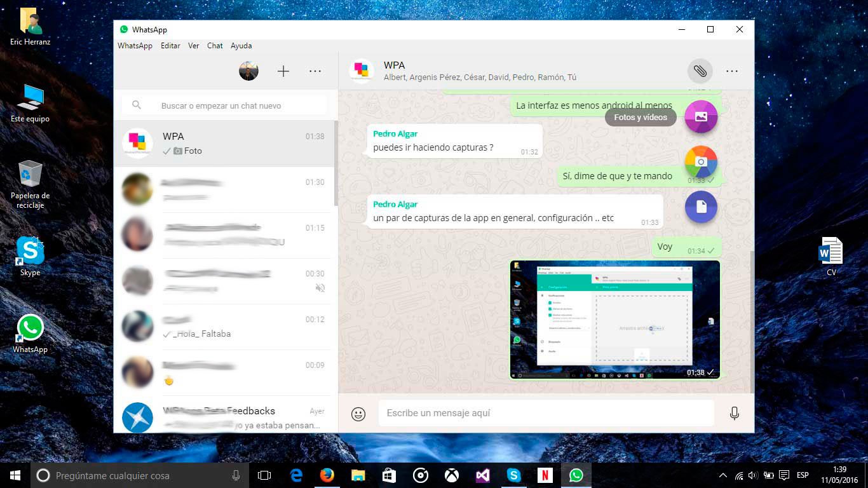The width and height of the screenshot is (868, 488).
Task: Open Task View in the taskbar
Action: (264, 475)
